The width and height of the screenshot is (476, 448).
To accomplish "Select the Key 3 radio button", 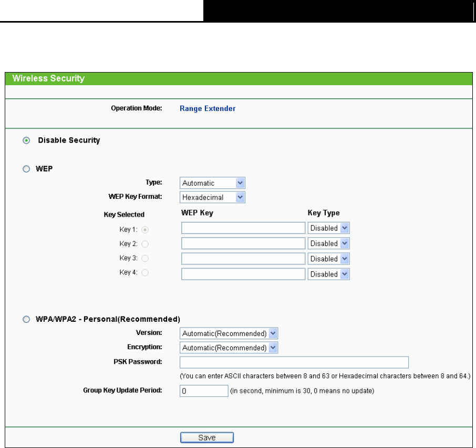I will pos(145,258).
